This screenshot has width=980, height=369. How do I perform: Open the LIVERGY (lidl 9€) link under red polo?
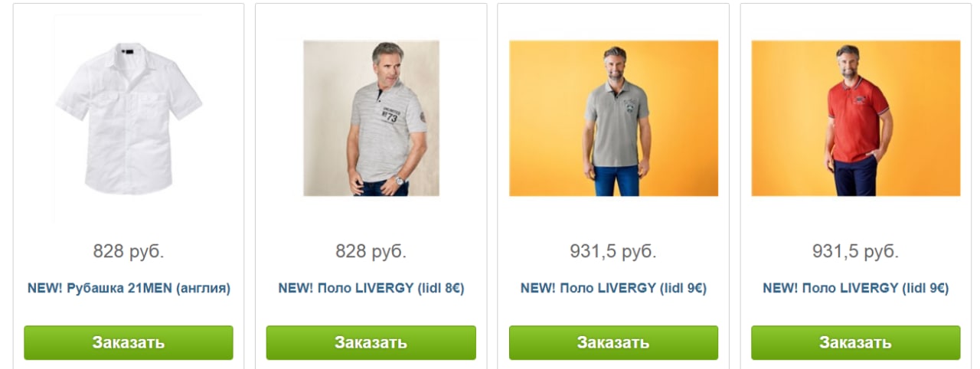point(856,289)
